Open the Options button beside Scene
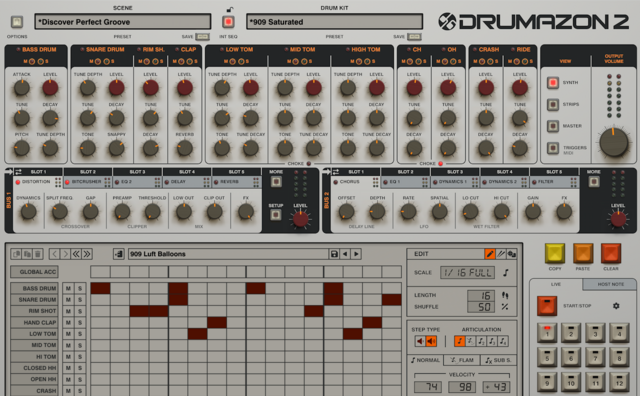 click(x=17, y=22)
